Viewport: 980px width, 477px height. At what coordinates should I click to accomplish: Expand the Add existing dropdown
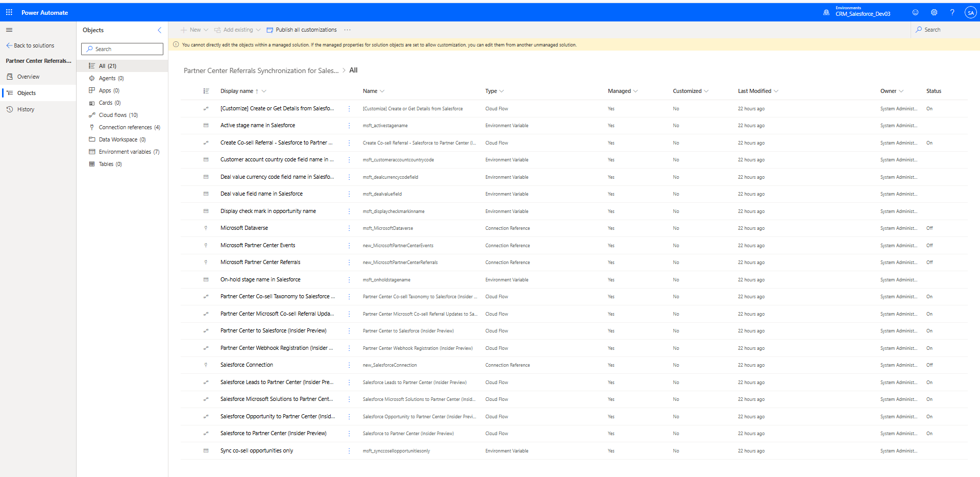coord(258,30)
